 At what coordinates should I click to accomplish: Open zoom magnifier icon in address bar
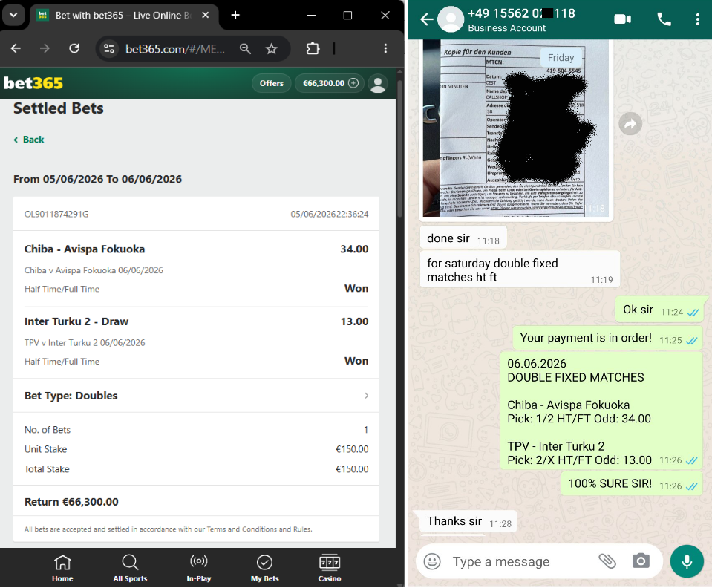click(x=245, y=48)
